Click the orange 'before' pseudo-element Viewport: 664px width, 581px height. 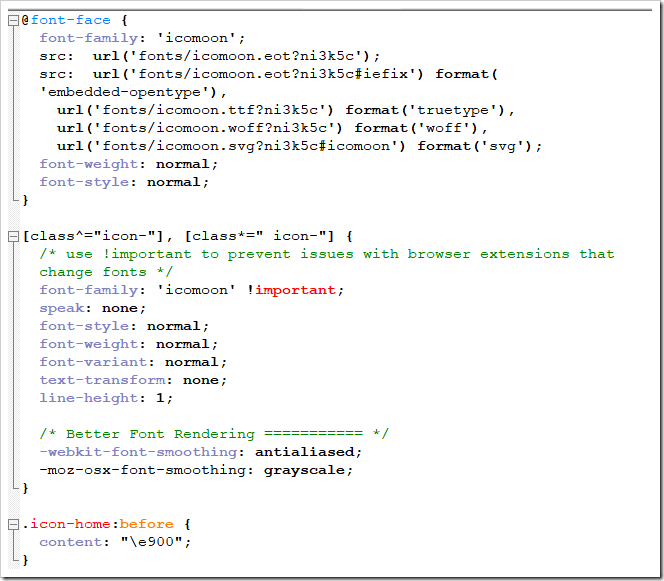pos(147,524)
